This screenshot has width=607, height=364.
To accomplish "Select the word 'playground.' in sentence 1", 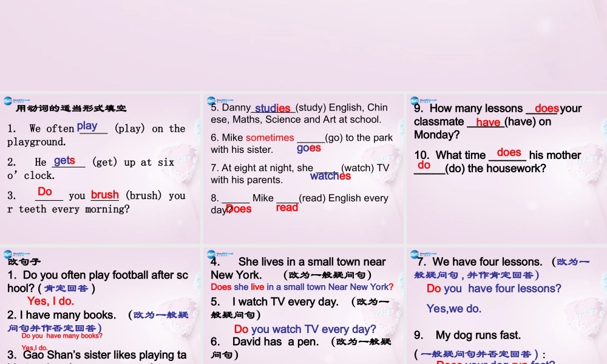I will (x=36, y=142).
